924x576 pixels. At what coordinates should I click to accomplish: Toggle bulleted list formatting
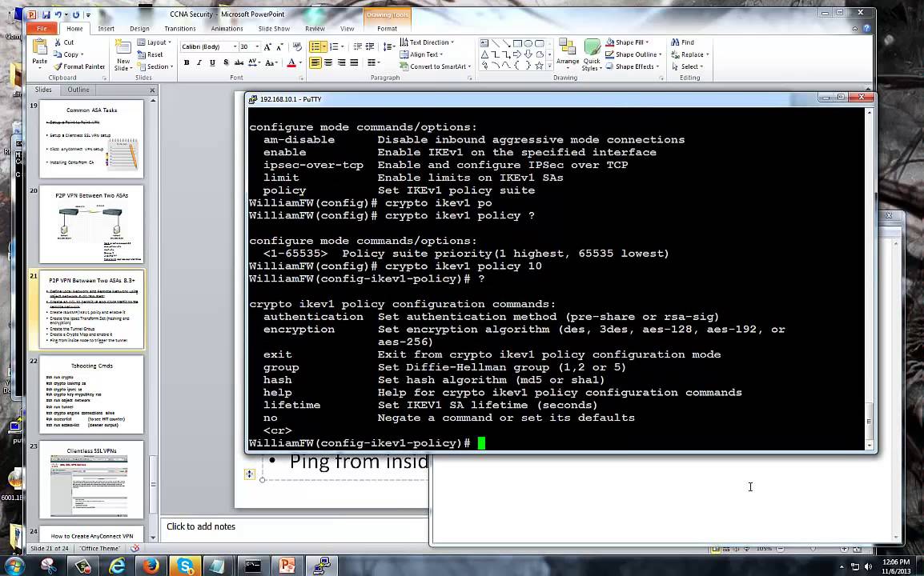coord(315,46)
